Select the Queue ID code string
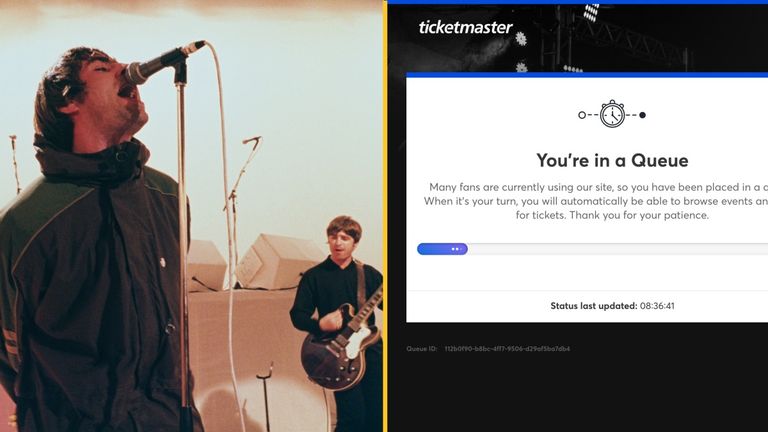Image resolution: width=768 pixels, height=432 pixels. pos(507,349)
